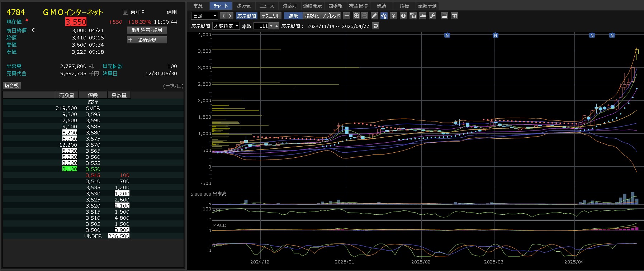Open the 本数指定 period dropdown
Image resolution: width=644 pixels, height=271 pixels.
click(x=226, y=26)
